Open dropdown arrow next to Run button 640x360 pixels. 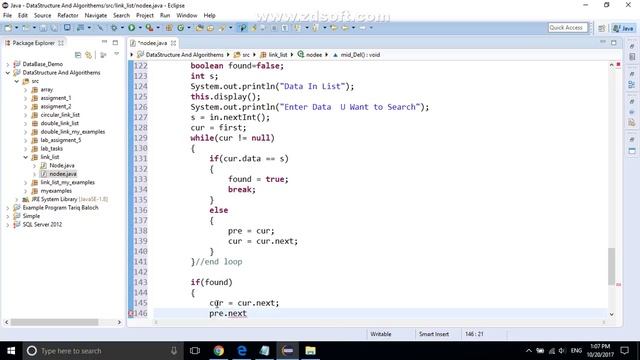pos(140,28)
